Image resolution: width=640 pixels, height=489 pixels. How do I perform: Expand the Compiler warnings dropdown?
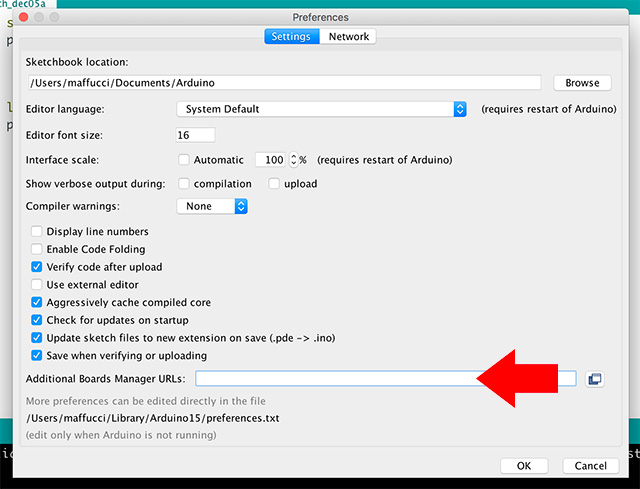click(212, 206)
